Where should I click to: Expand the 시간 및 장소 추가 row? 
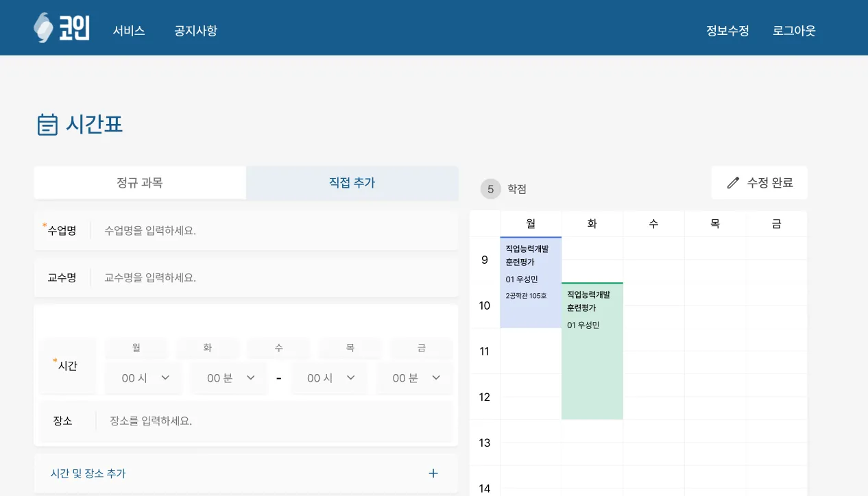[x=246, y=473]
